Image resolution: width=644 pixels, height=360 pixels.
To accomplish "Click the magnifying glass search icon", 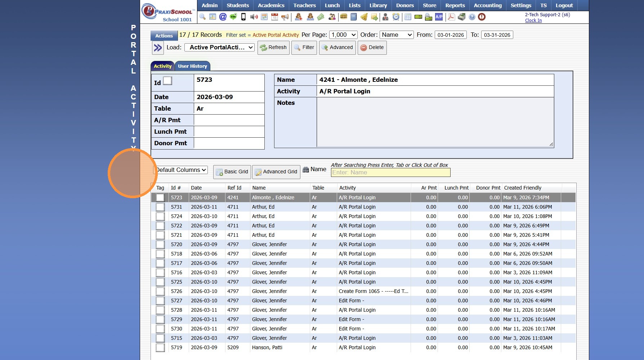I will click(x=202, y=17).
